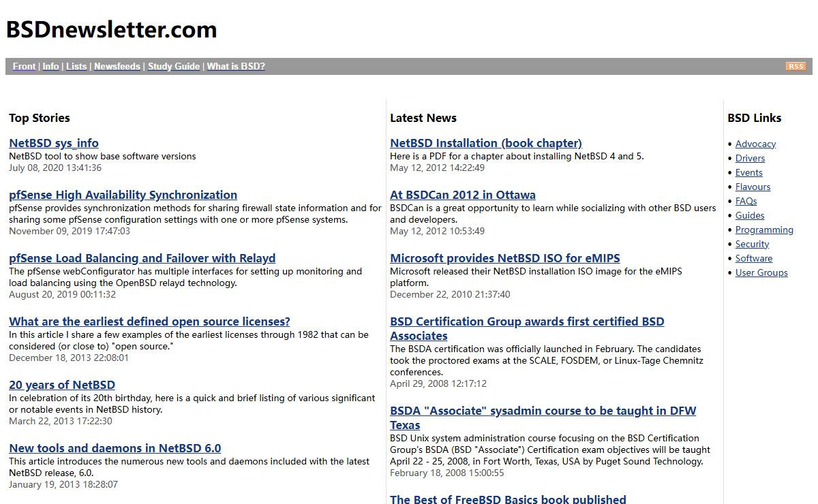This screenshot has height=504, width=818.
Task: Click the date July 08, 2020 13:41:36
Action: (x=55, y=168)
